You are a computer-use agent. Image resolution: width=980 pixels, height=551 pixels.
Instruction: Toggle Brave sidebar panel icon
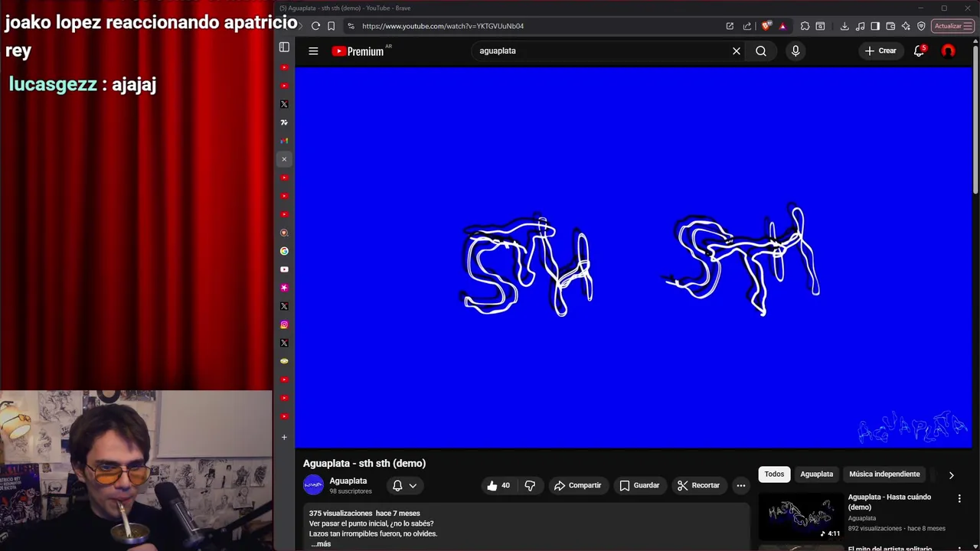(x=875, y=26)
